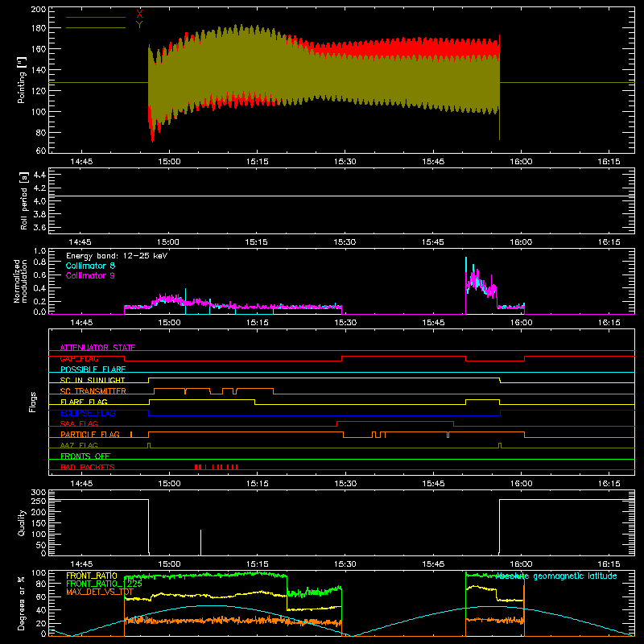Click the '1.0' tick on the modulation axis
The image size is (644, 644).
point(39,251)
